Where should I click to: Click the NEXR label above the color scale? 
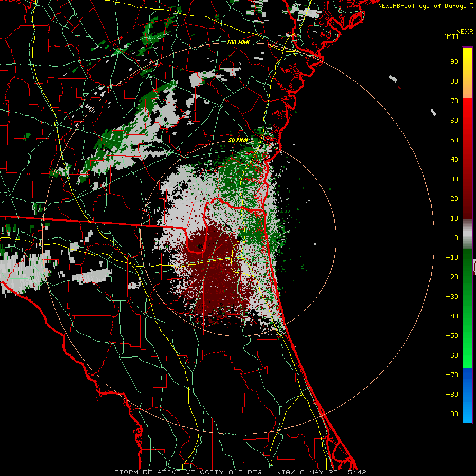pos(465,32)
